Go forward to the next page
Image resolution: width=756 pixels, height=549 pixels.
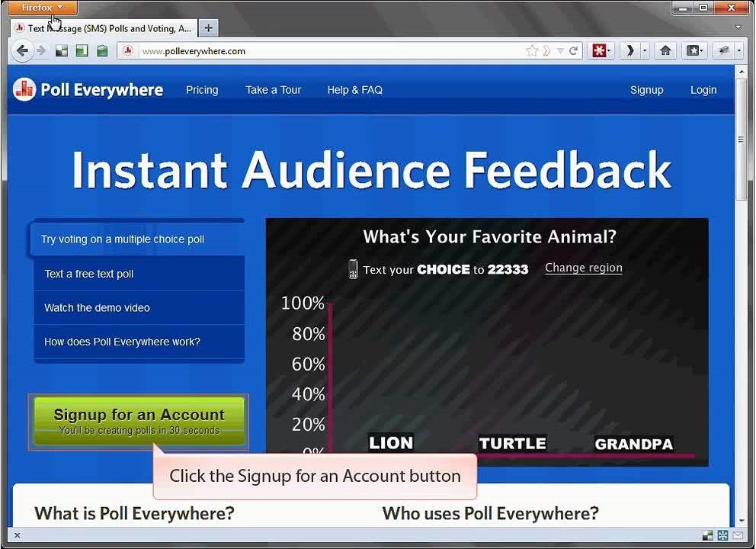pos(41,50)
